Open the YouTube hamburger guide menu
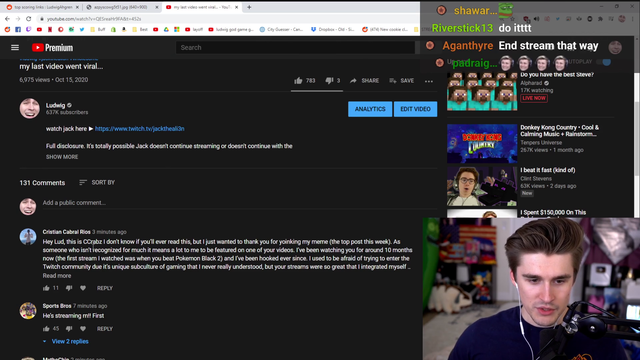640x360 pixels. [x=15, y=48]
